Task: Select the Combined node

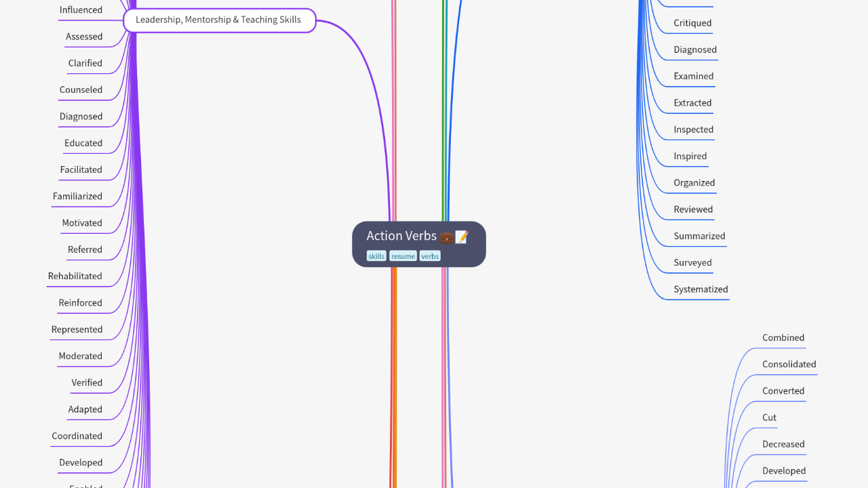Action: tap(783, 338)
